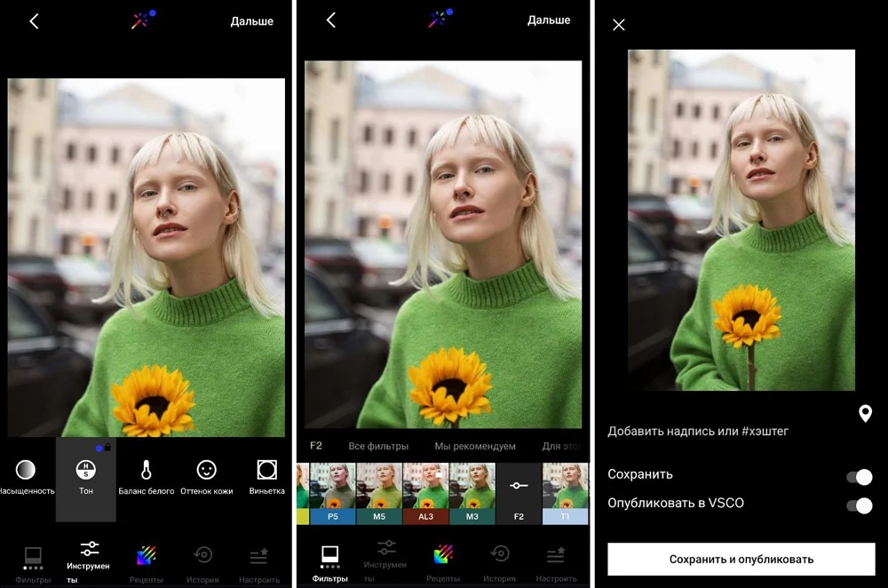The width and height of the screenshot is (888, 588).
Task: Select the Виньетка vignette tool
Action: (266, 476)
